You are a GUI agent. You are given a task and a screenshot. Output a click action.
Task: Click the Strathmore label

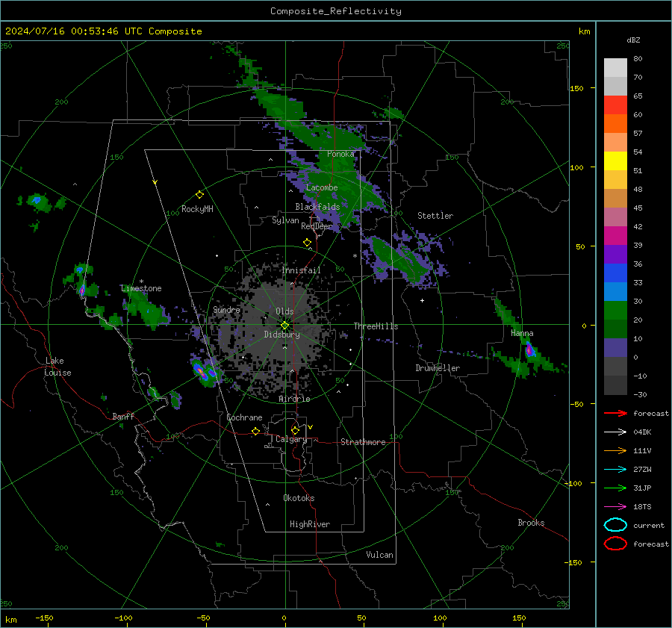(x=363, y=442)
